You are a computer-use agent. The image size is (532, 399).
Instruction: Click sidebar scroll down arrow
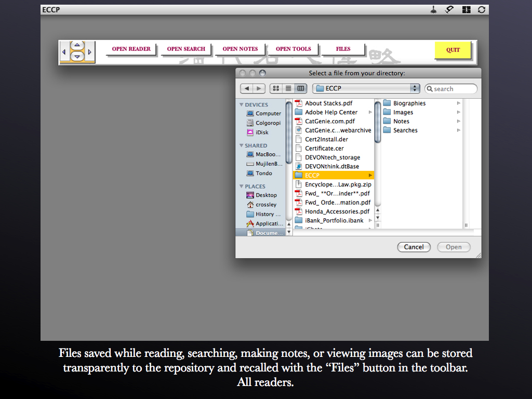pyautogui.click(x=289, y=232)
